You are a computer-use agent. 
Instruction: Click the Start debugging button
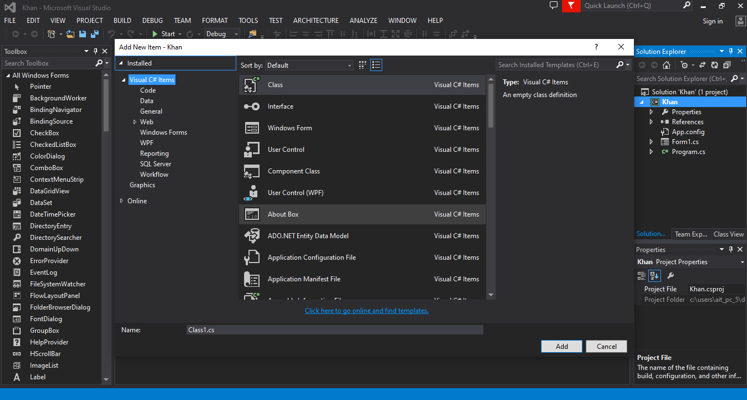coord(164,34)
